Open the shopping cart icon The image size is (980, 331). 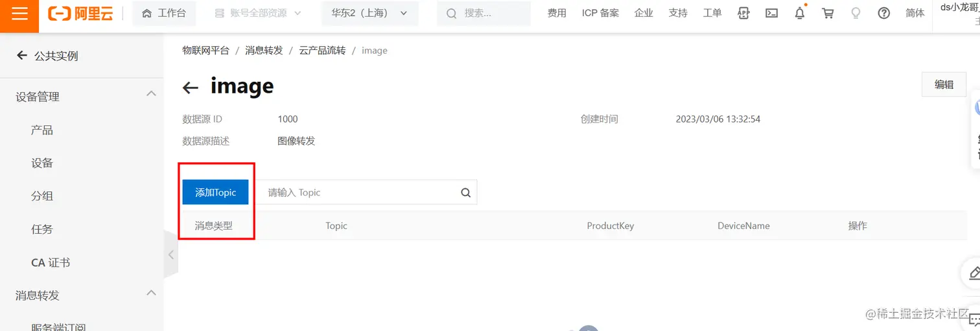tap(828, 13)
